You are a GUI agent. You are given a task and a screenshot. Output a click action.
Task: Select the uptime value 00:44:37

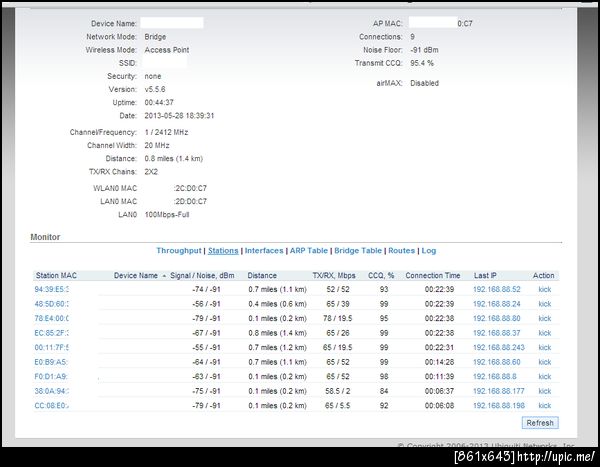pos(159,103)
